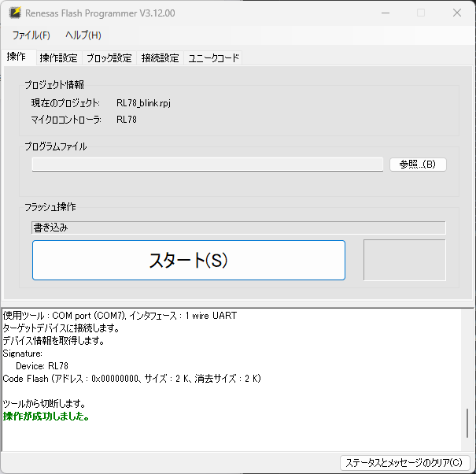Click the Code Flash address log line
Screen dimensions: 476x474
131,379
